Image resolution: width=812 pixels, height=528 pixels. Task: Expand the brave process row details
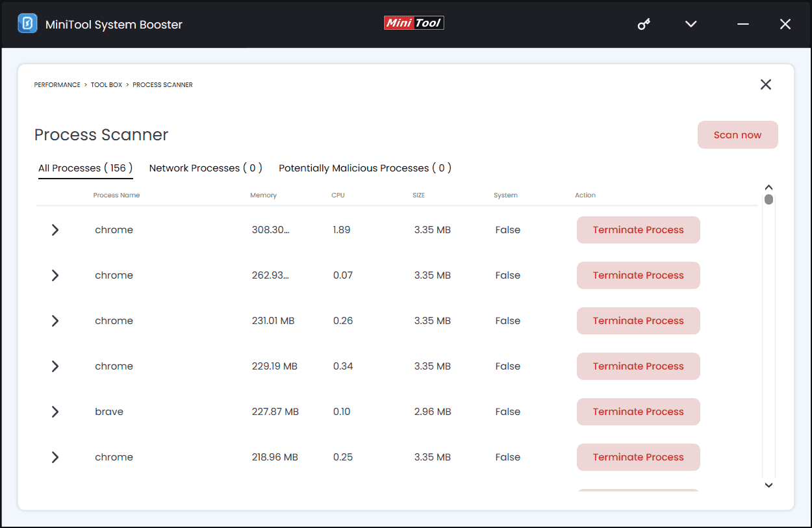55,412
